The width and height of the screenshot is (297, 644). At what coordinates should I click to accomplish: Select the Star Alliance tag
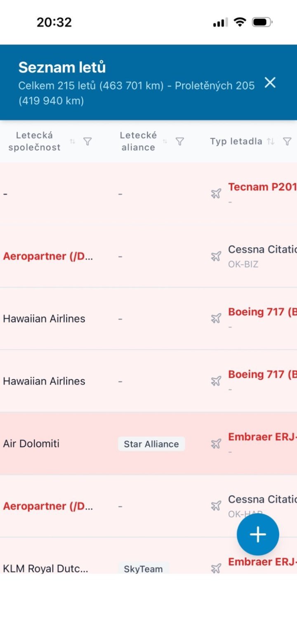point(151,444)
